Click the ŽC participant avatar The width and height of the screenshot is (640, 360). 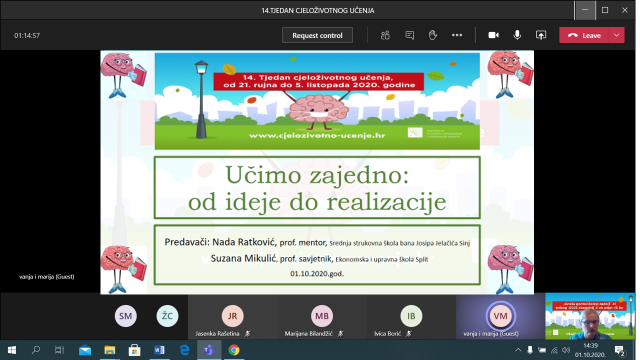pos(167,316)
